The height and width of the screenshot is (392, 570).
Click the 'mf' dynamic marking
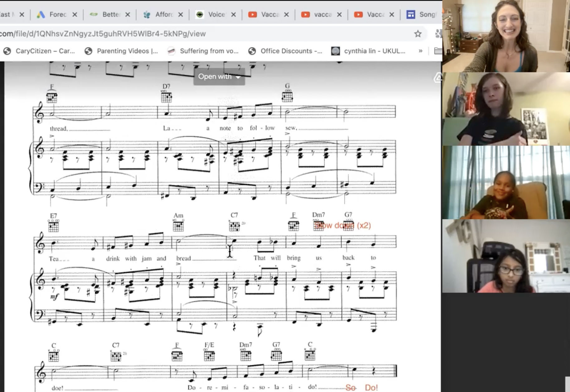54,297
